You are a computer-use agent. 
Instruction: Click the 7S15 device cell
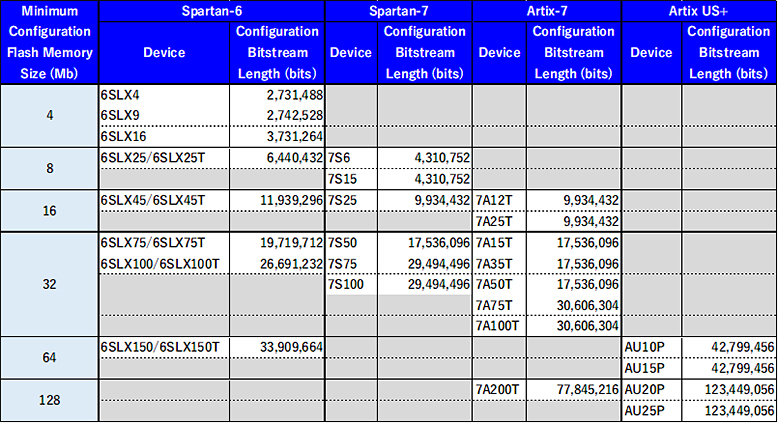[351, 179]
